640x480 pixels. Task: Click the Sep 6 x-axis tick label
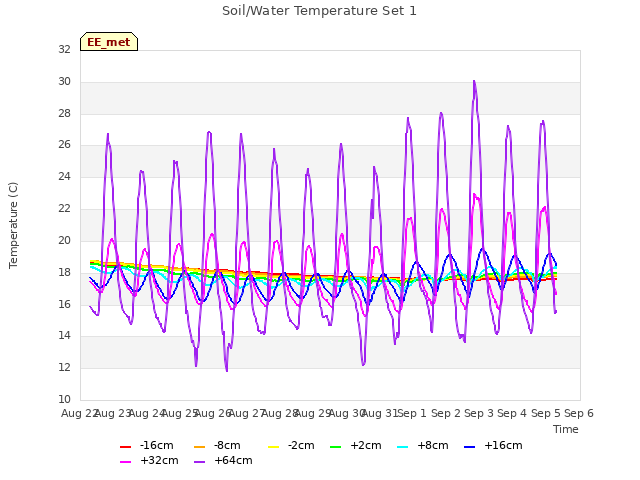click(579, 413)
